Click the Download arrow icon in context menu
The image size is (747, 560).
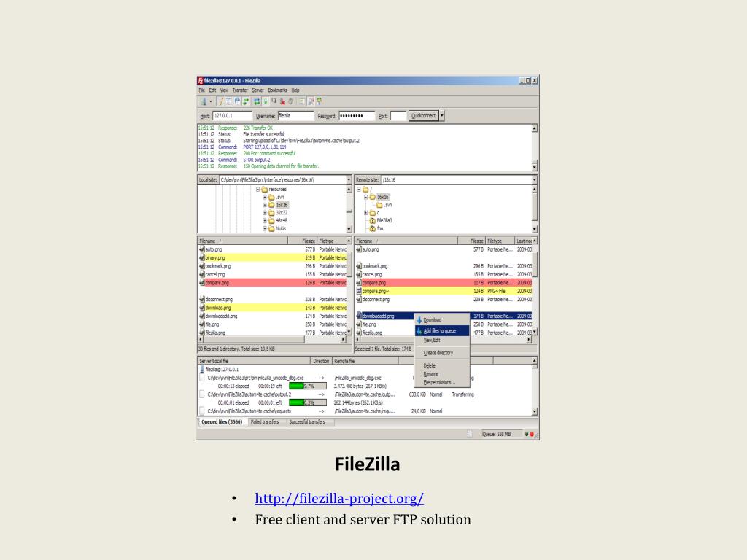click(419, 320)
